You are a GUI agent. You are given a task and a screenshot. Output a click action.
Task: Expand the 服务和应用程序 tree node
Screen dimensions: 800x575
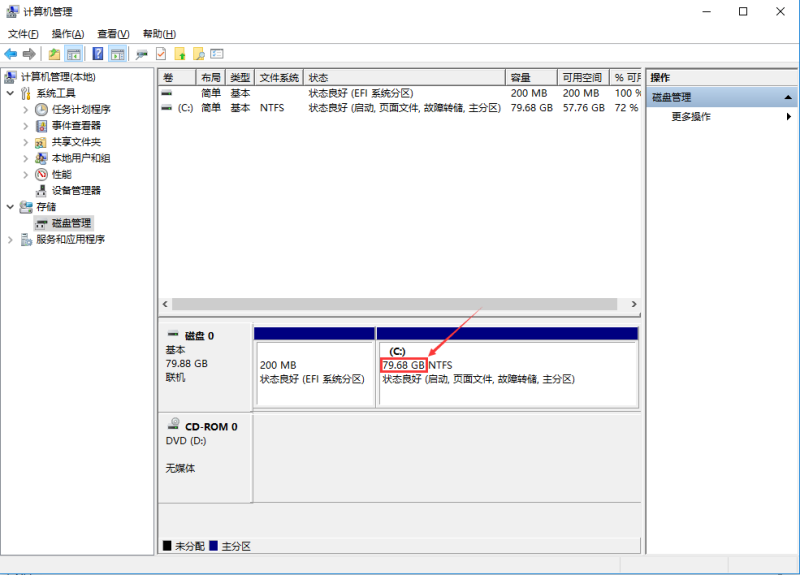coord(10,239)
